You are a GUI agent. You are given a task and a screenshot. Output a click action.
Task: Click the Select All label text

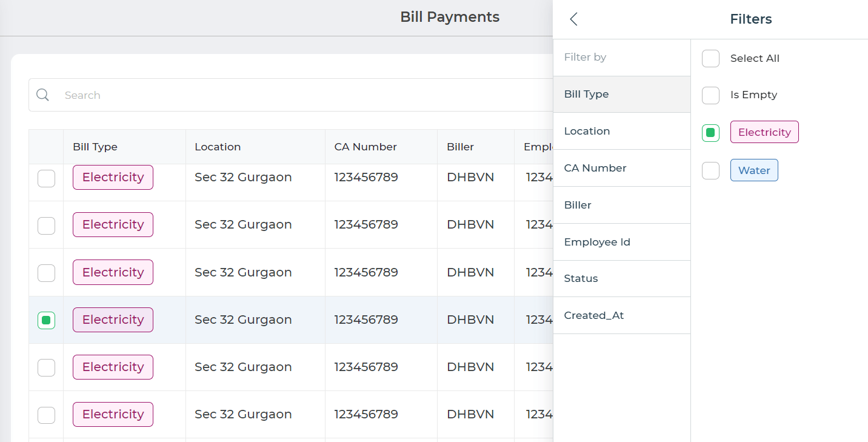(755, 59)
